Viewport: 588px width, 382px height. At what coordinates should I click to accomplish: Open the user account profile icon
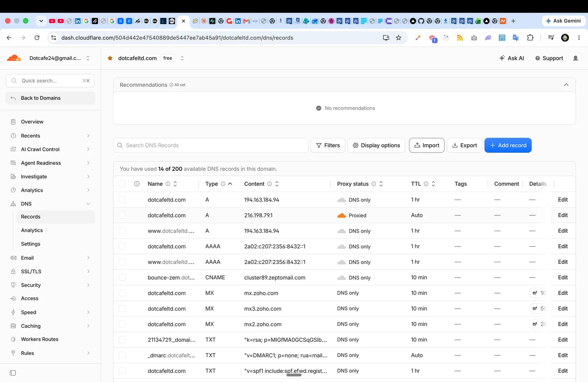pyautogui.click(x=575, y=58)
